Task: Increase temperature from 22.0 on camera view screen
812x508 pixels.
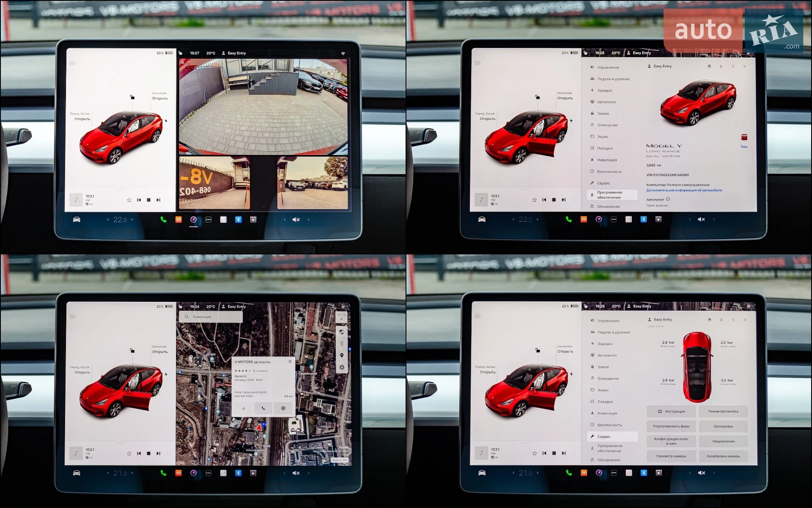Action: 132,219
